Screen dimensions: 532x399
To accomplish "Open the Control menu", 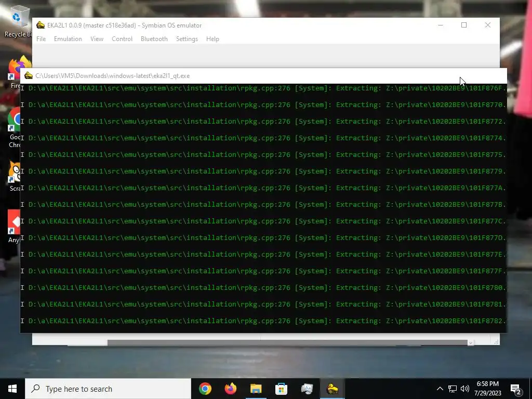I will point(122,39).
